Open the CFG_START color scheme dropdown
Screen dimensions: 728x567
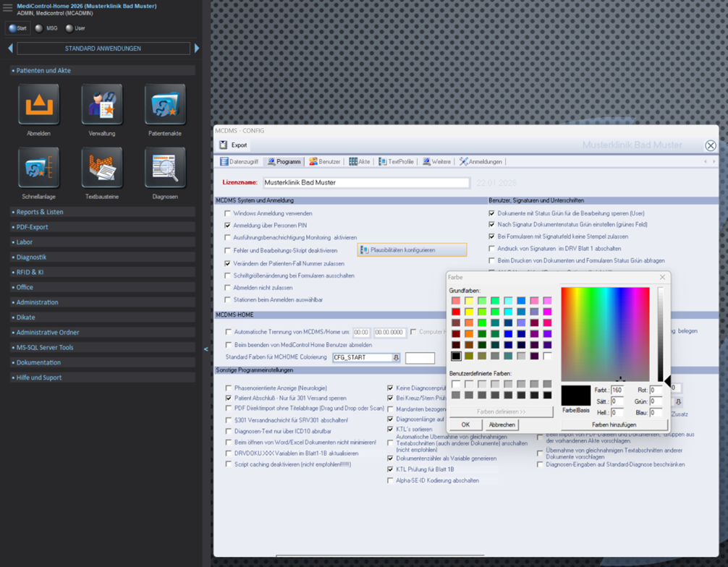coord(396,358)
